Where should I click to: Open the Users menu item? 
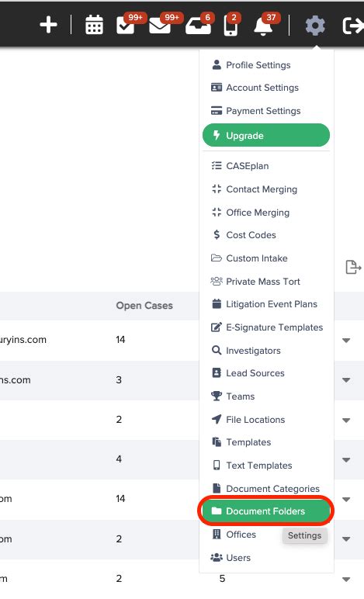click(238, 558)
